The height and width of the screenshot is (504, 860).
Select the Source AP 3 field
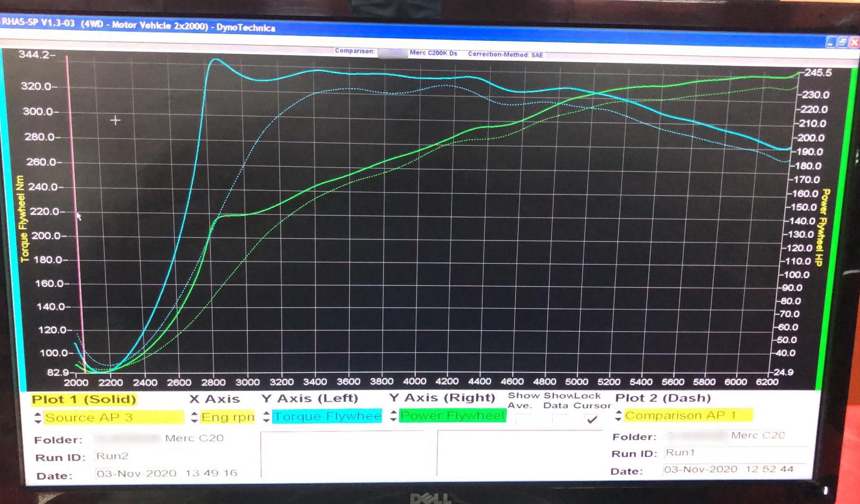[x=114, y=418]
